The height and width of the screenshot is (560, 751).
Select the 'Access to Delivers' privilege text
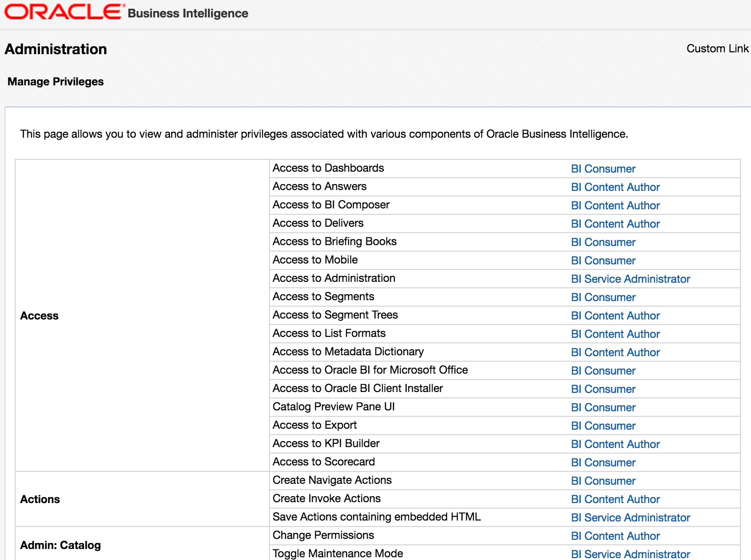click(x=318, y=223)
